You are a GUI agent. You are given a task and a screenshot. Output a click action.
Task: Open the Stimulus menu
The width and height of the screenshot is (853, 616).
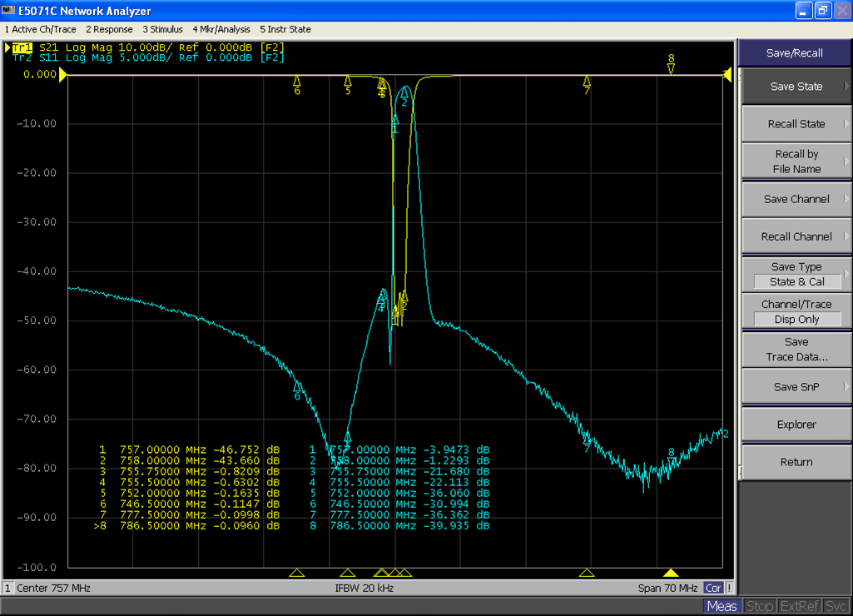pos(163,29)
